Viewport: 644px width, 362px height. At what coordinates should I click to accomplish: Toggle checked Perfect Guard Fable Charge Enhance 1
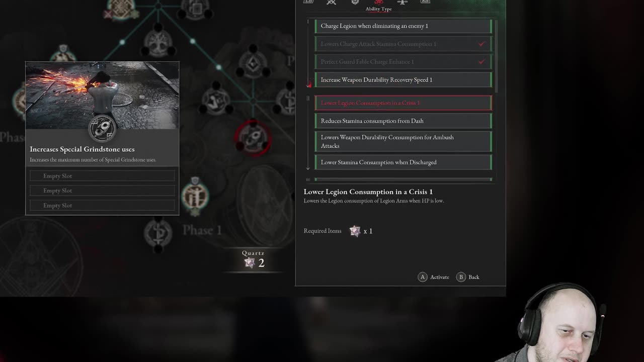click(x=404, y=62)
